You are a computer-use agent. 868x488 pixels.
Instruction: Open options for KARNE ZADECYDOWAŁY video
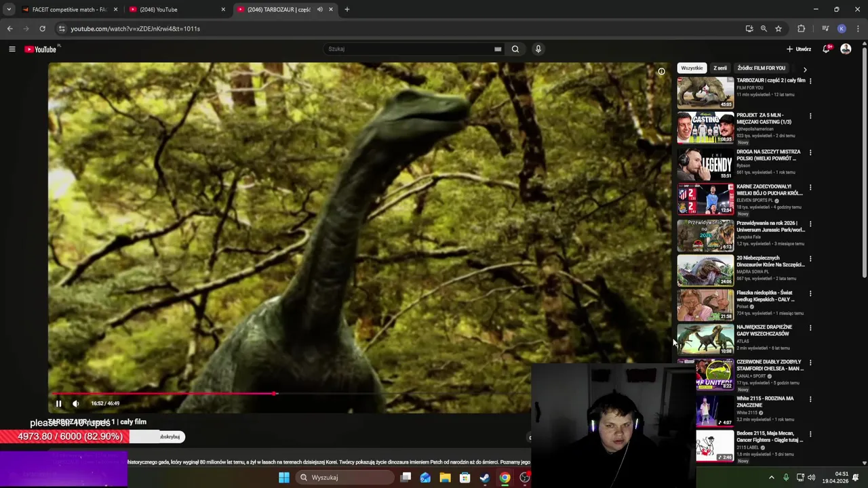tap(810, 187)
